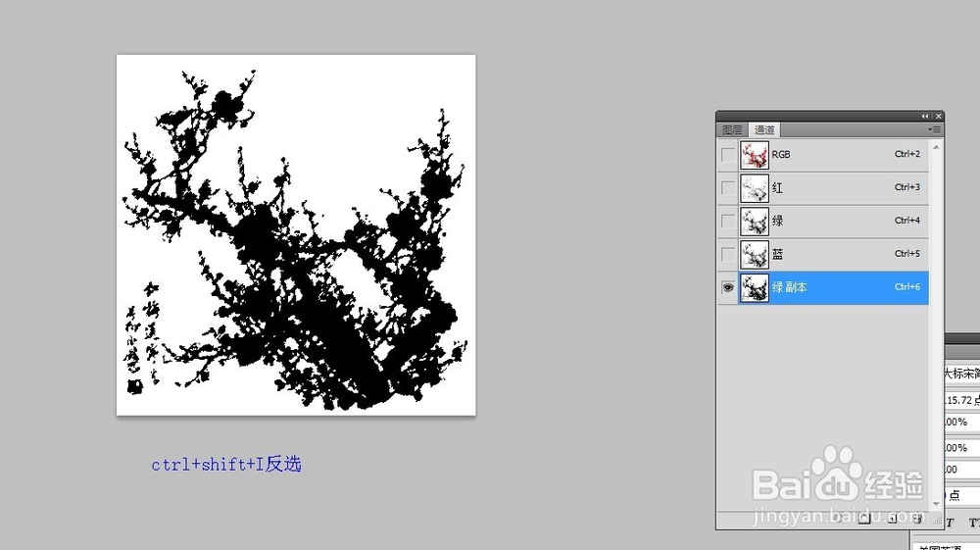Select the 绿 副本 channel name
Screen dimensions: 980x550
click(x=789, y=287)
